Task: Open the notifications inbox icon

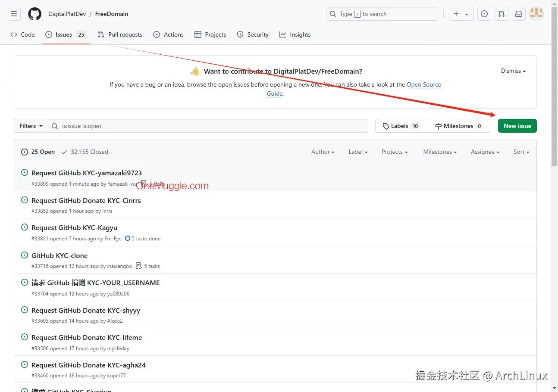Action: tap(519, 14)
